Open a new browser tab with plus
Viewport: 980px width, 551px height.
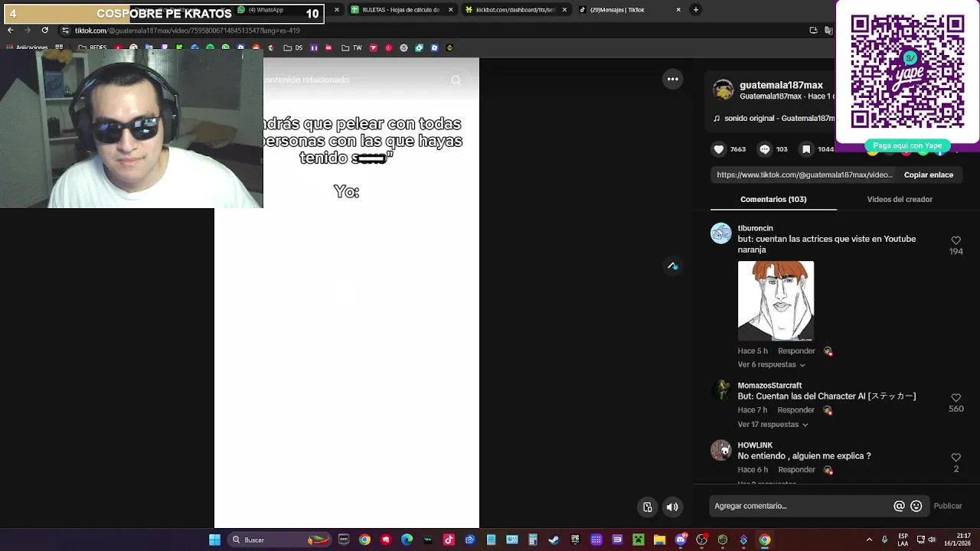(695, 10)
